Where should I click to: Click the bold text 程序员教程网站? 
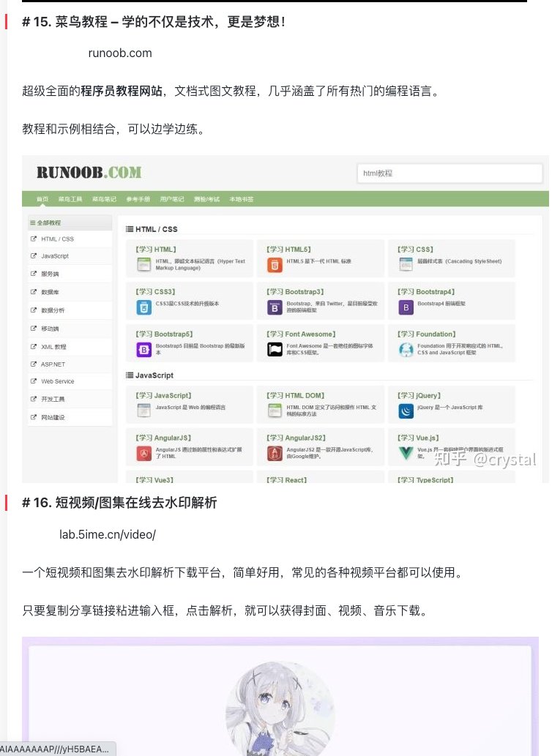coord(122,91)
